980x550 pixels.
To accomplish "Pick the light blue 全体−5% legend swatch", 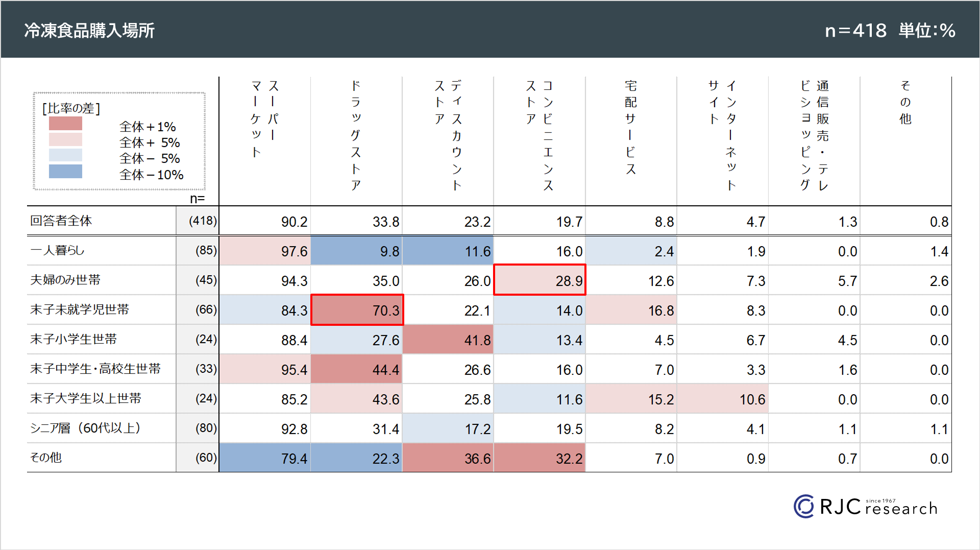I will click(65, 155).
